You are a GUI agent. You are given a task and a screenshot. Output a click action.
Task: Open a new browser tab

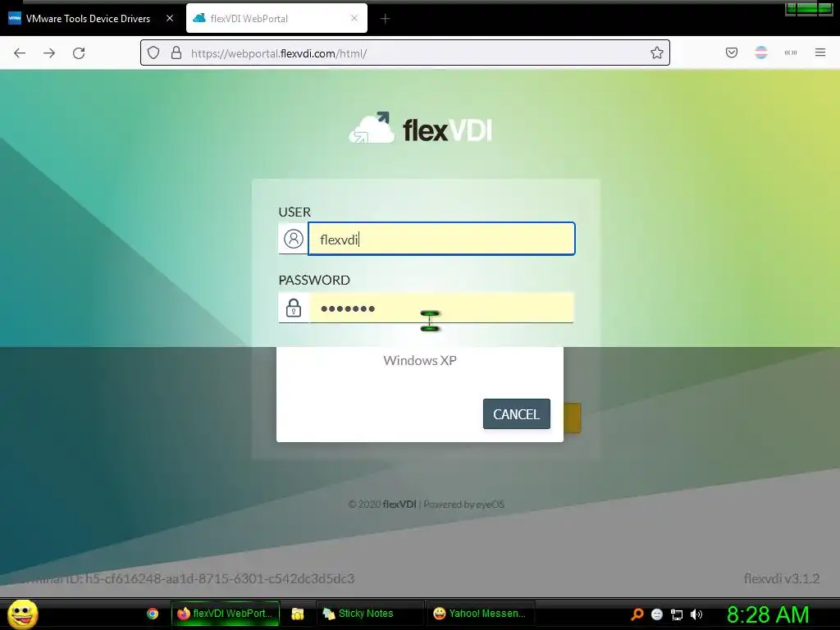(385, 19)
